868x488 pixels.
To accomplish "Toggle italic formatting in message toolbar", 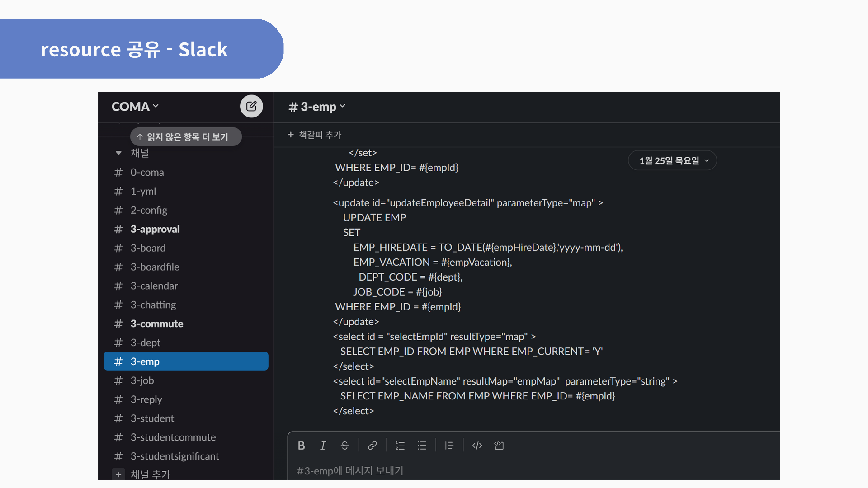I will (323, 446).
